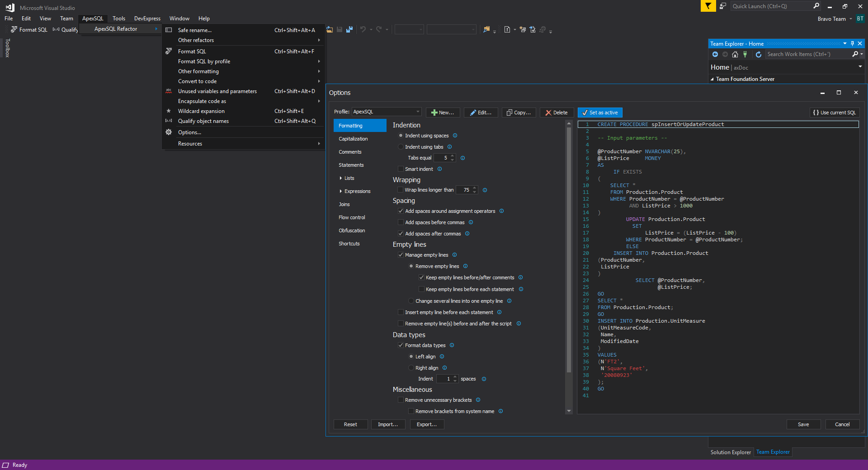
Task: Check Add spaces before commas
Action: tap(401, 222)
